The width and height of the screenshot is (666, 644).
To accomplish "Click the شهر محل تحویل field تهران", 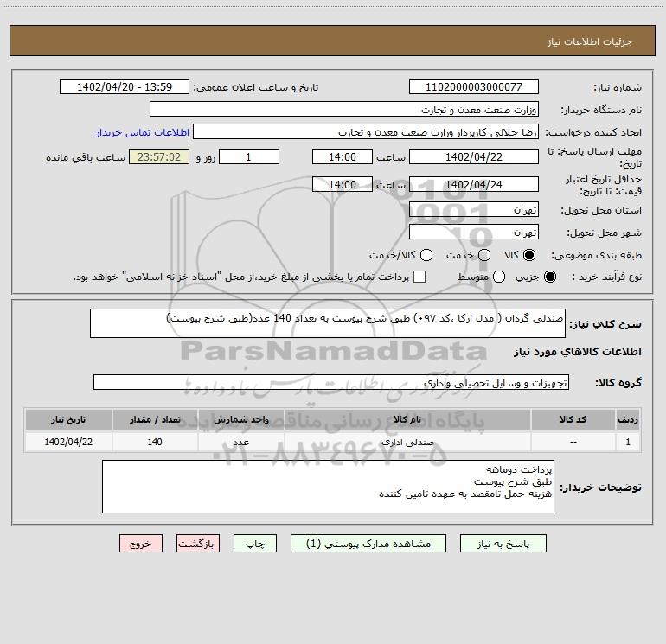I will click(x=474, y=232).
